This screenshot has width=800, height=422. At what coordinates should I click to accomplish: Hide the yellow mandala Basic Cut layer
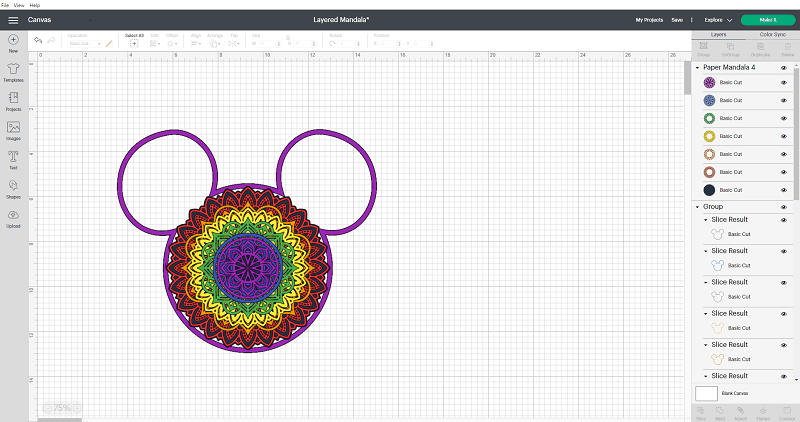[x=784, y=136]
